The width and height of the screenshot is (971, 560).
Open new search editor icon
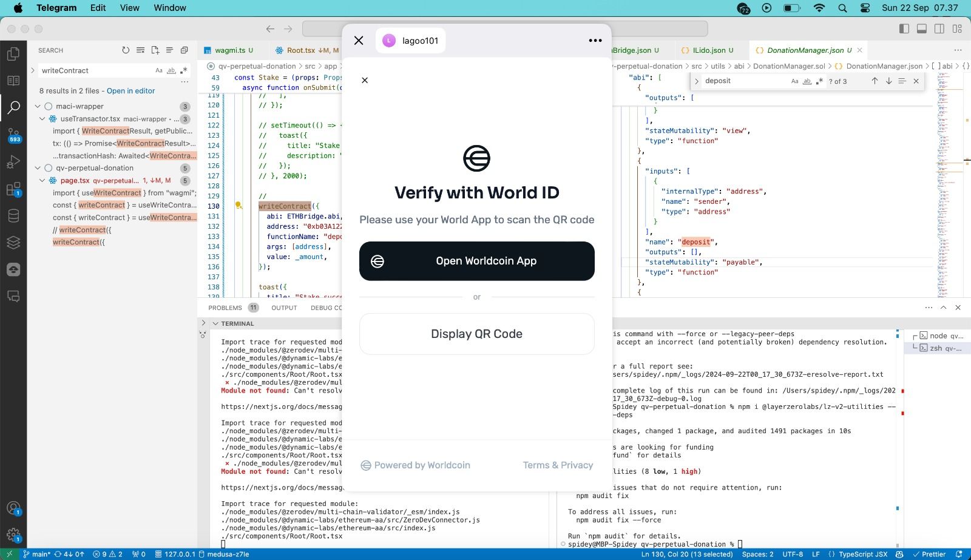pyautogui.click(x=155, y=50)
